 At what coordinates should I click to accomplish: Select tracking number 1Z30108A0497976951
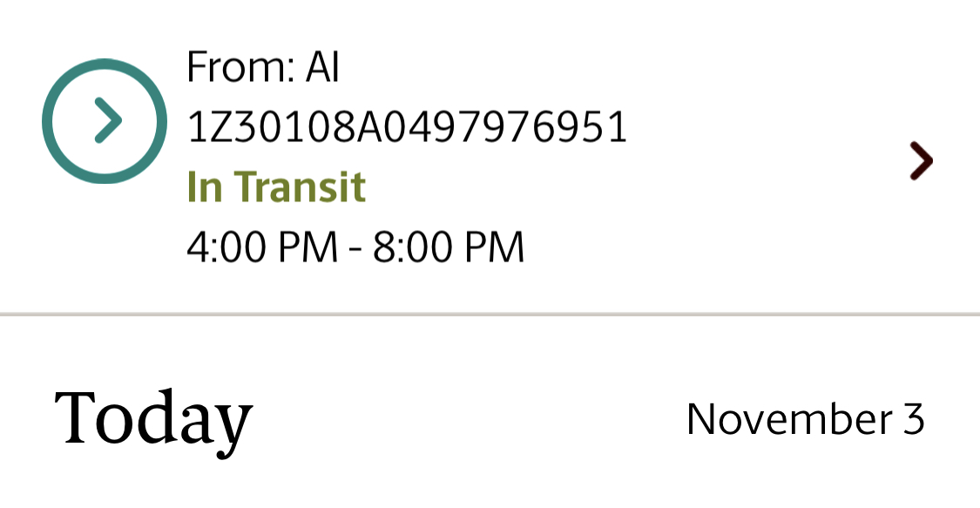[x=407, y=127]
